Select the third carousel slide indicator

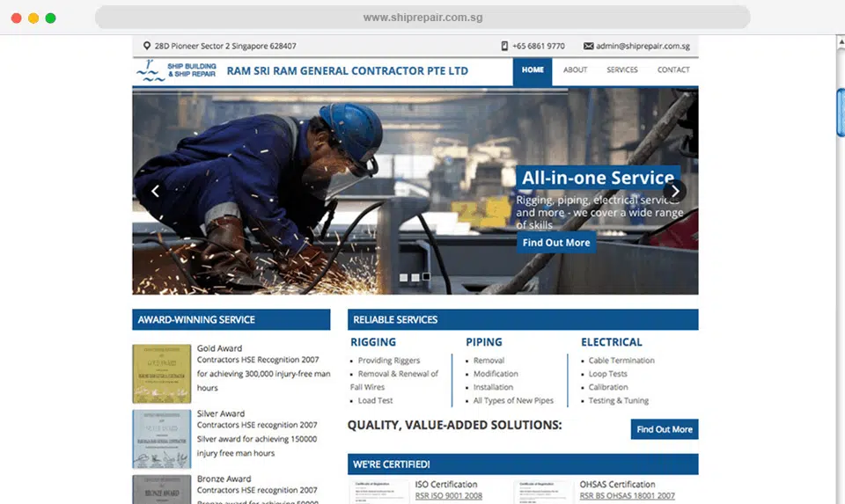[x=426, y=277]
